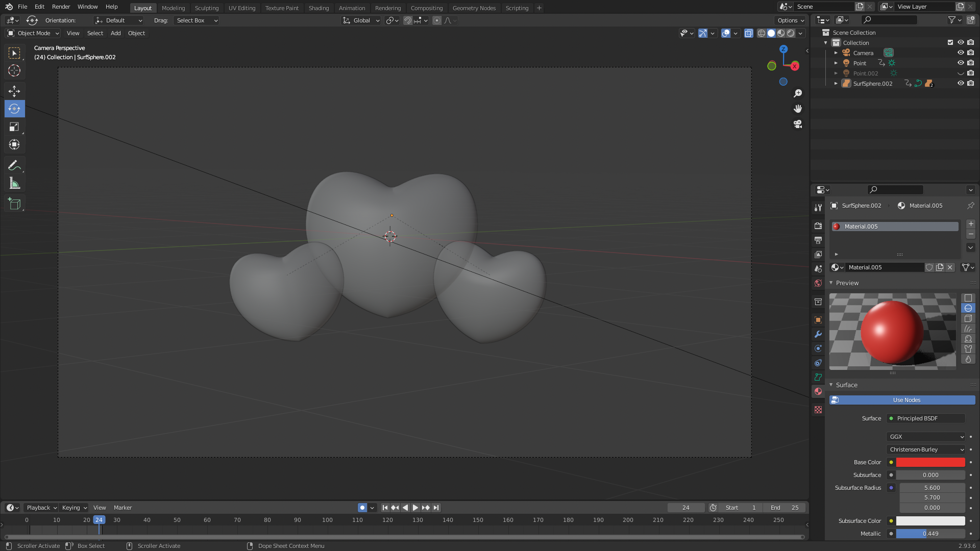This screenshot has height=551, width=980.
Task: Open the Render menu
Action: pyautogui.click(x=61, y=7)
